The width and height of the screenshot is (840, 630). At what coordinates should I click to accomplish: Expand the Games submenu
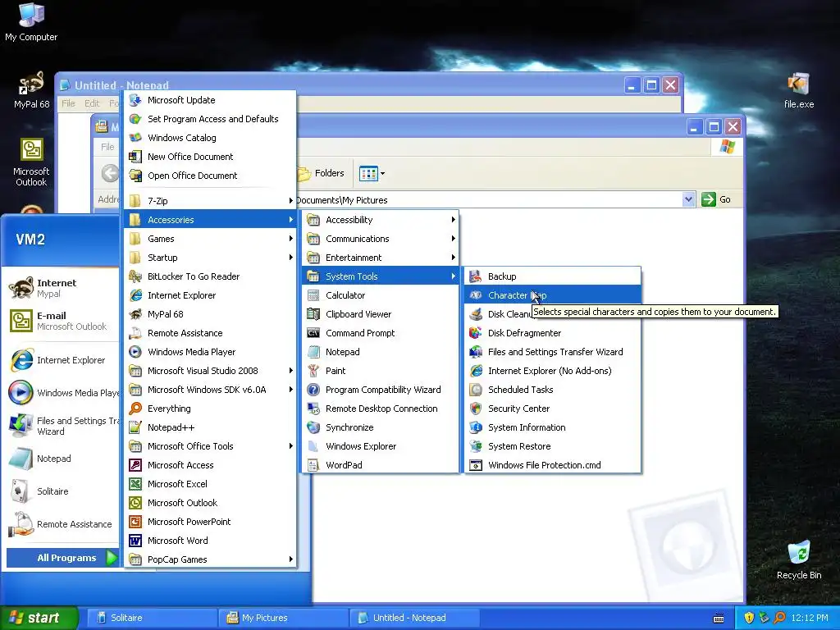211,239
